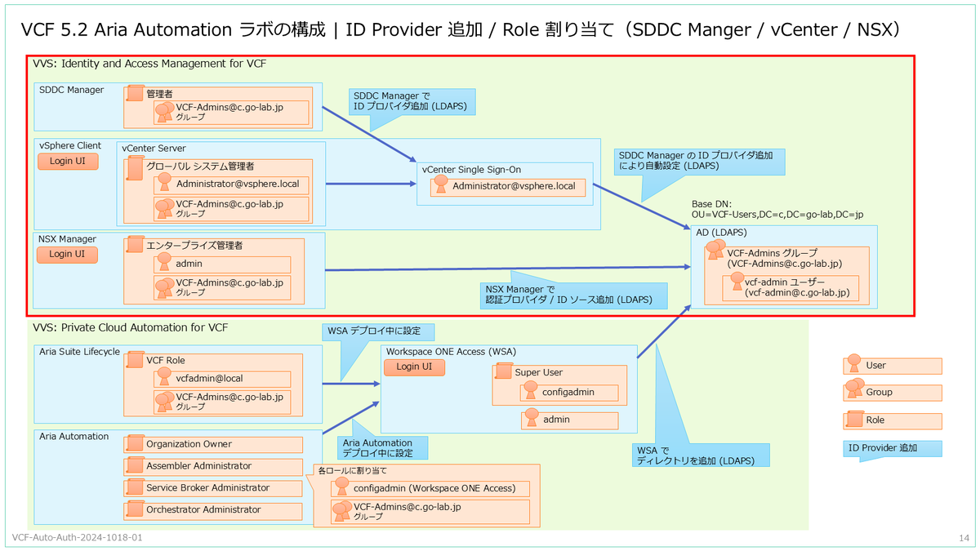The image size is (980, 551).
Task: Click the Group icon in the legend
Action: 855,390
